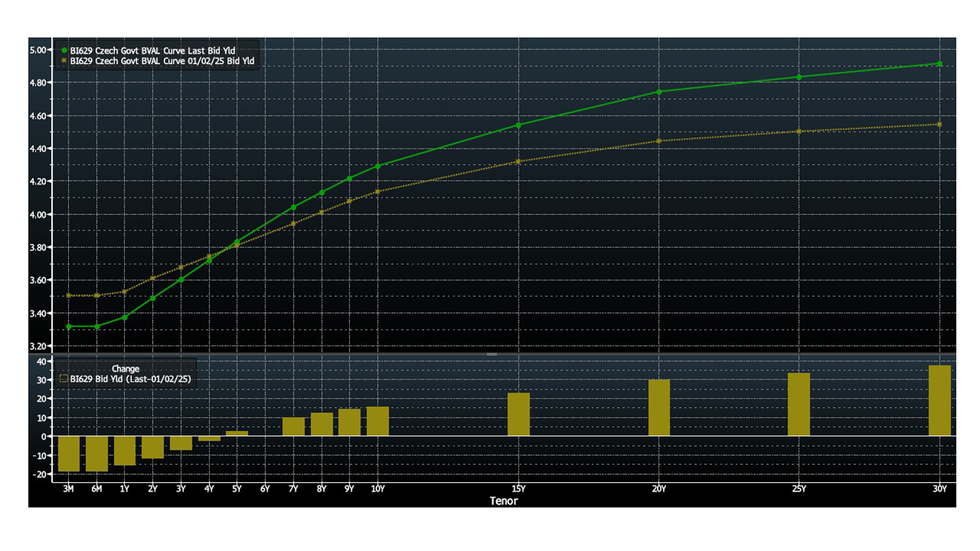Click the gold 15Y data point on 01/02/25 curve
Image resolution: width=980 pixels, height=551 pixels.
tap(519, 161)
